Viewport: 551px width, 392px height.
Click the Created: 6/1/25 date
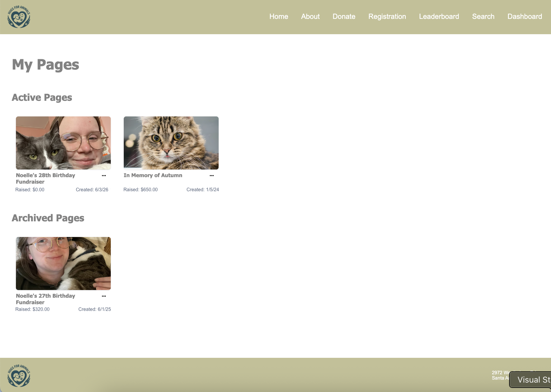point(95,309)
